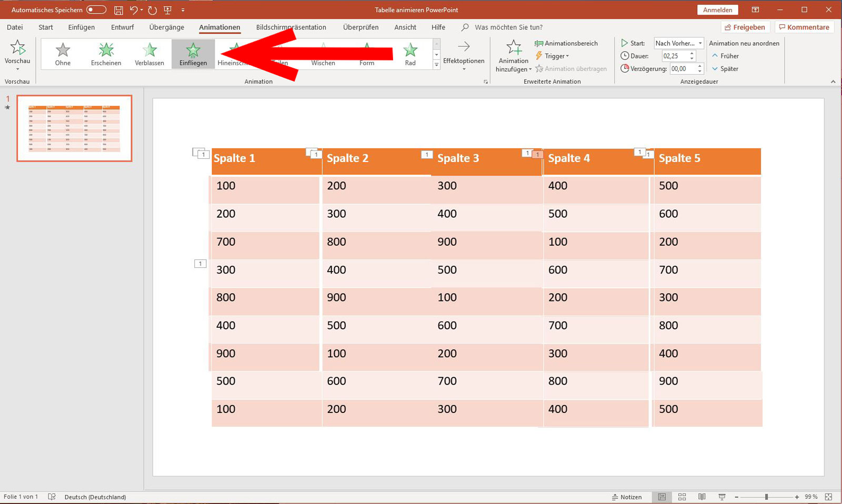Click the Freigeben button
This screenshot has width=842, height=504.
point(745,27)
